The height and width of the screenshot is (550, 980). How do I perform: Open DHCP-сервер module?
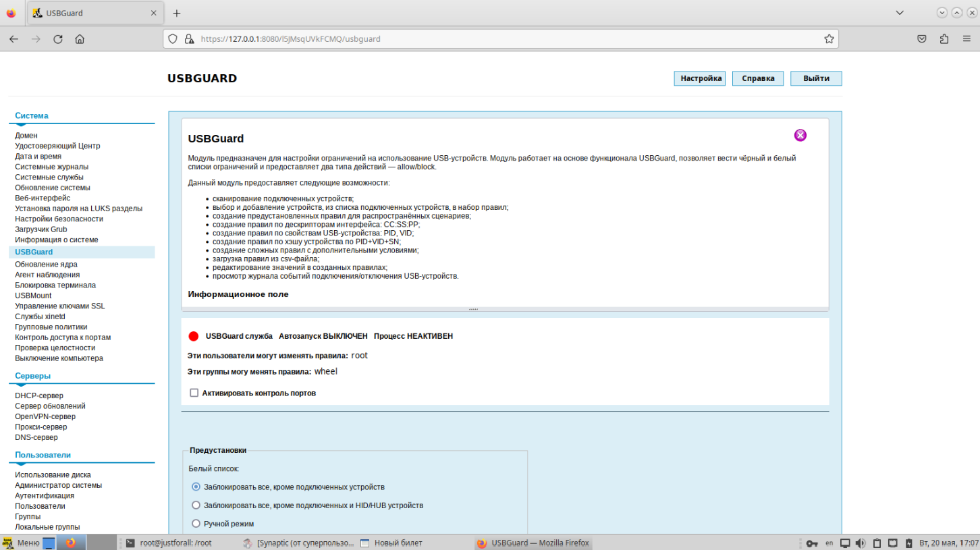click(x=39, y=395)
